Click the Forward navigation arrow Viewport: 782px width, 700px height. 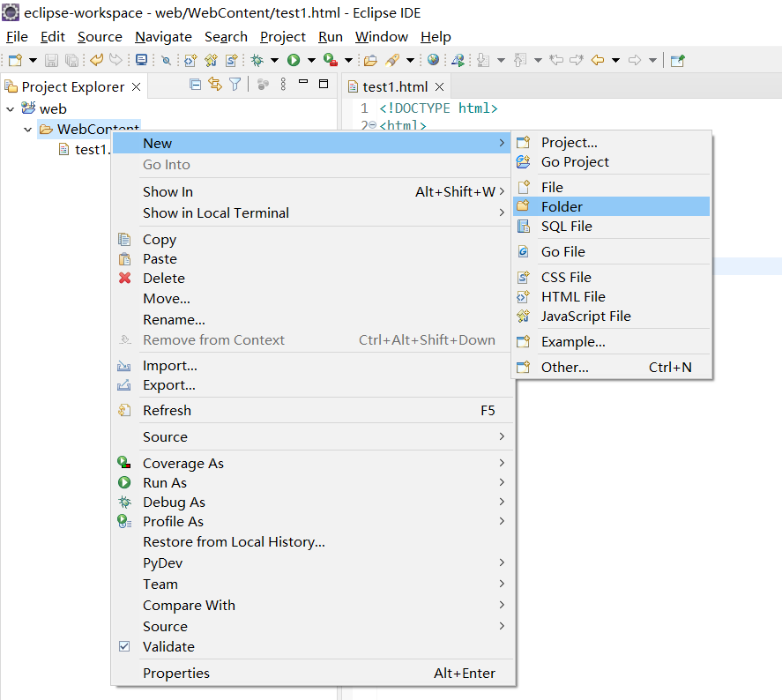[635, 60]
